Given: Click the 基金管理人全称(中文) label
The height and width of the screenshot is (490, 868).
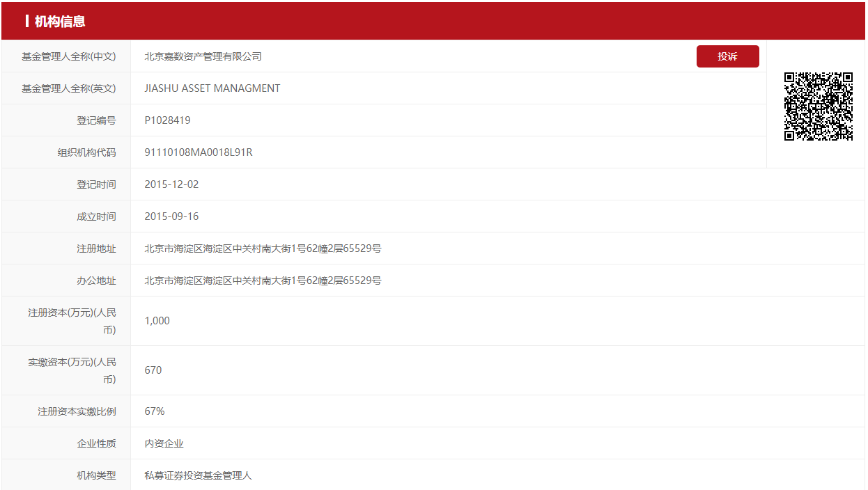Looking at the screenshot, I should tap(68, 56).
